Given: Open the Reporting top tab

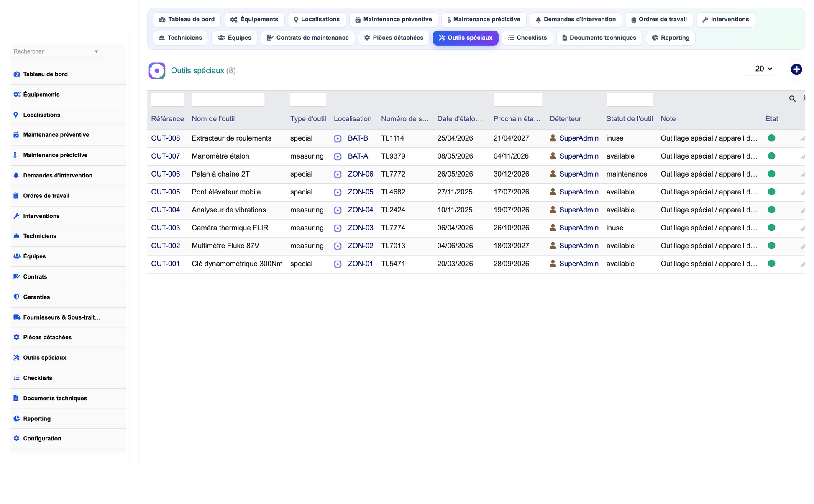Looking at the screenshot, I should coord(671,38).
